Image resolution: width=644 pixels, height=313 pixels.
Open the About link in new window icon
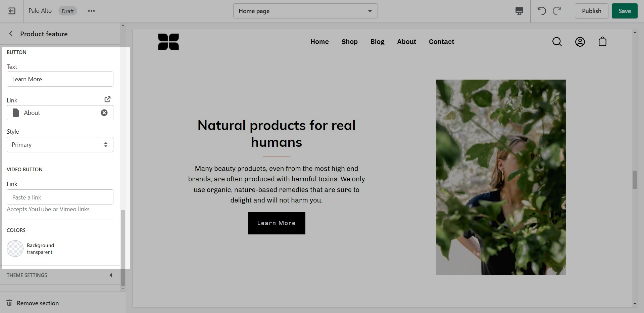(107, 99)
